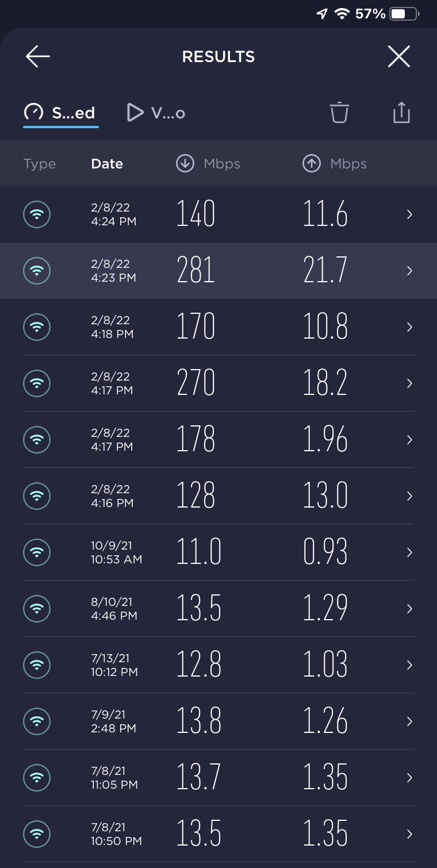Select the result with 1.96 upload
Viewport: 437px width, 868px height.
(325, 440)
